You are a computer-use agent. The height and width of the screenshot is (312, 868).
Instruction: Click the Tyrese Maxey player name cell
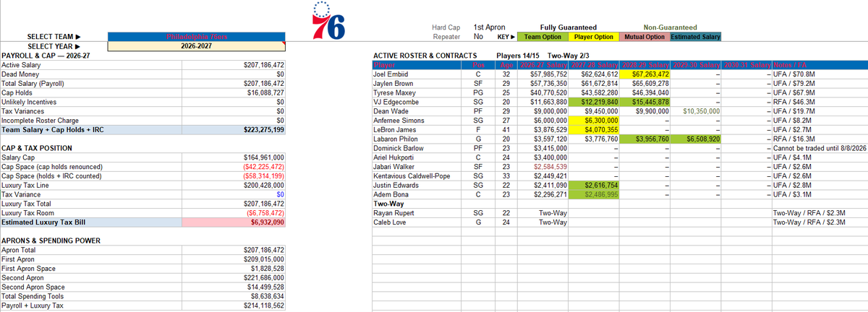416,92
